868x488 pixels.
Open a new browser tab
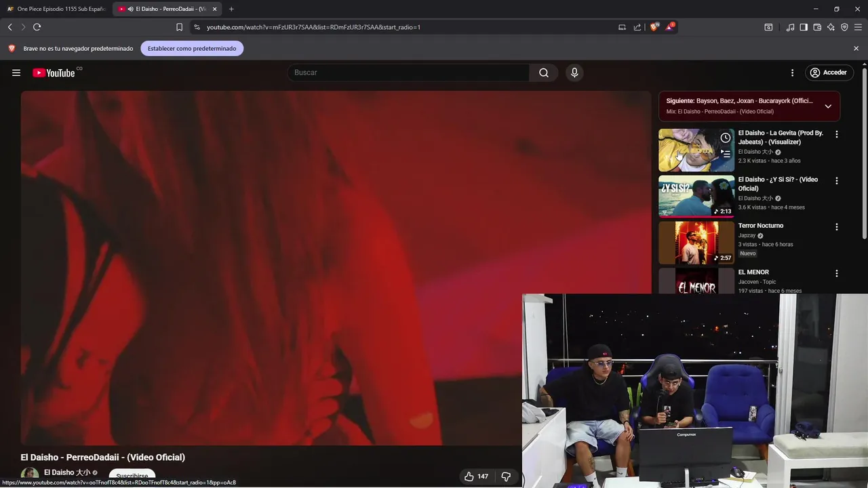click(x=231, y=9)
